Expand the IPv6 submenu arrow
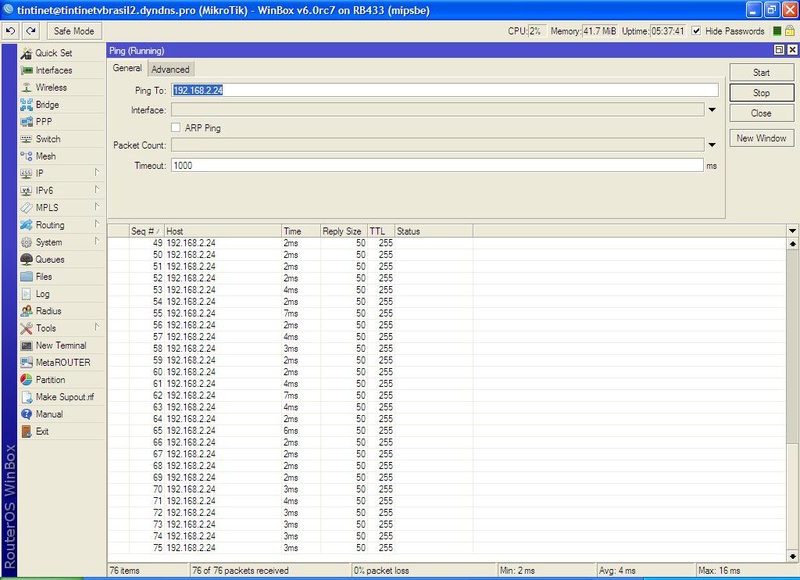Image resolution: width=800 pixels, height=580 pixels. pyautogui.click(x=96, y=190)
